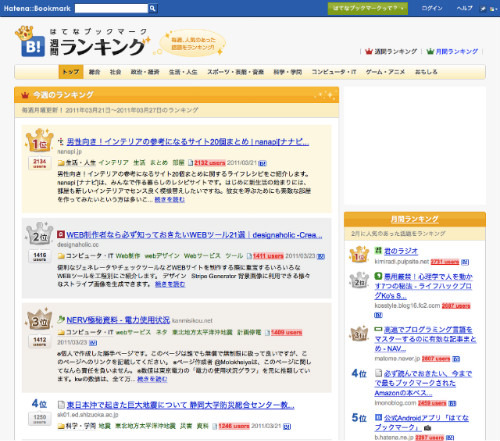Image resolution: width=500 pixels, height=441 pixels.
Task: Click the 1250 users count box
Action: (x=40, y=419)
